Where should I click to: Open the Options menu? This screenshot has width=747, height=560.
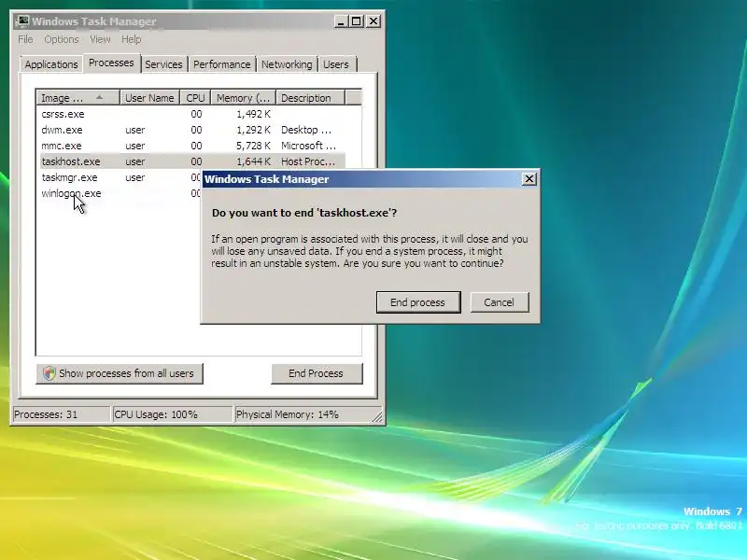(x=62, y=39)
